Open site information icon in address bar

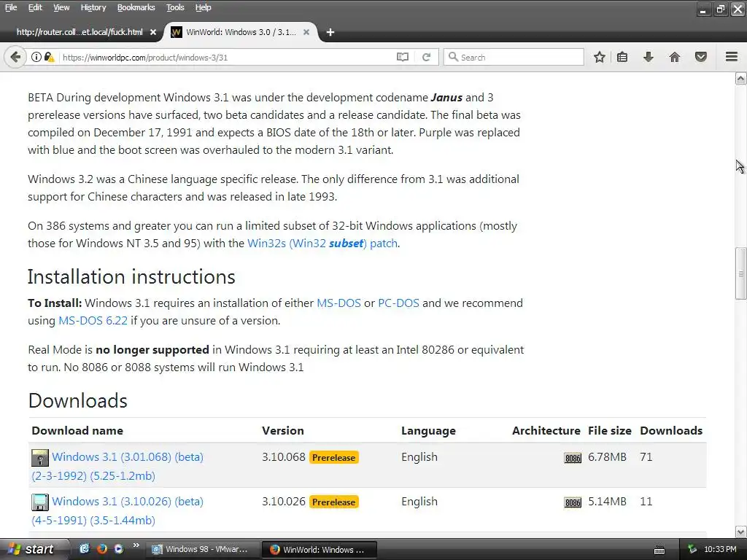(36, 57)
